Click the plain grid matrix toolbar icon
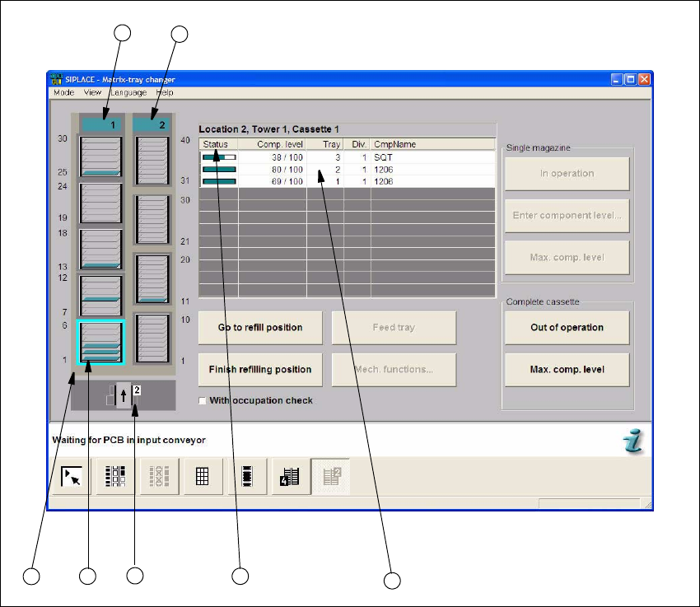 (x=201, y=478)
